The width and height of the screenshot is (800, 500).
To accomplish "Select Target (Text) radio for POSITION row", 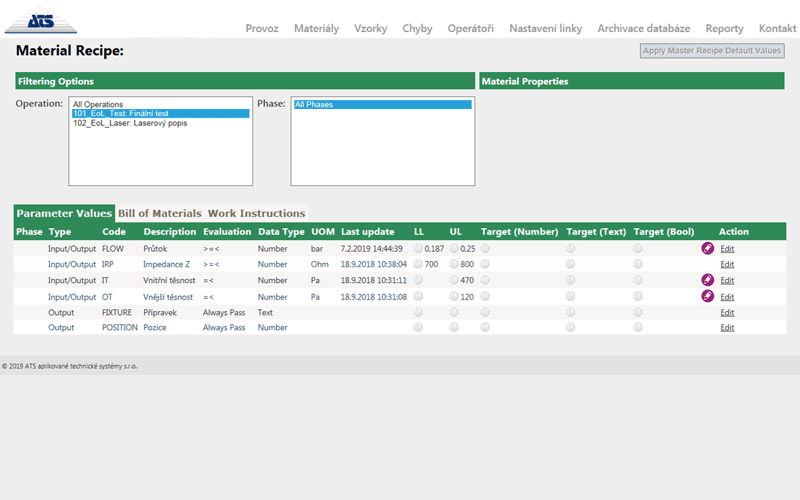I will 571,327.
